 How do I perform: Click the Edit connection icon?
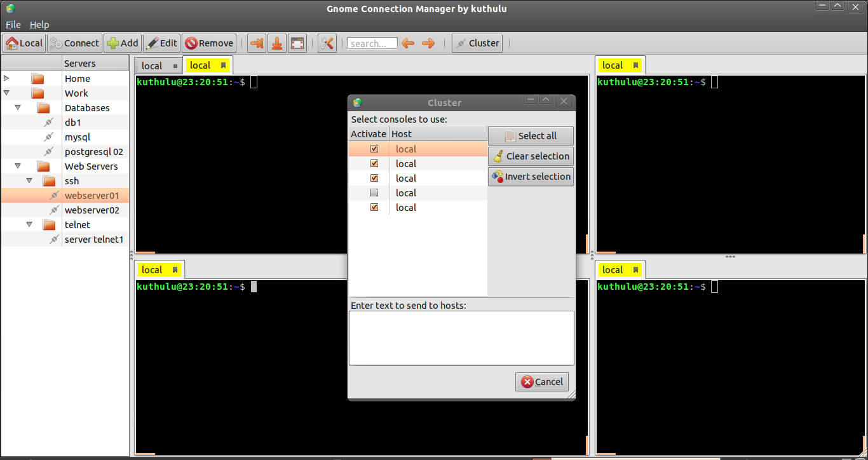pyautogui.click(x=161, y=43)
